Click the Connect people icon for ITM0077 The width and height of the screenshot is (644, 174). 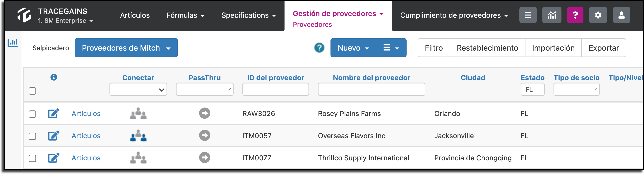tap(138, 158)
